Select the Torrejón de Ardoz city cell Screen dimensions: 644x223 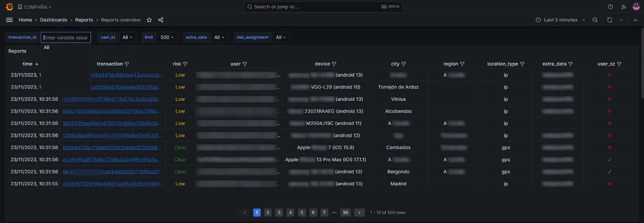[x=398, y=87]
